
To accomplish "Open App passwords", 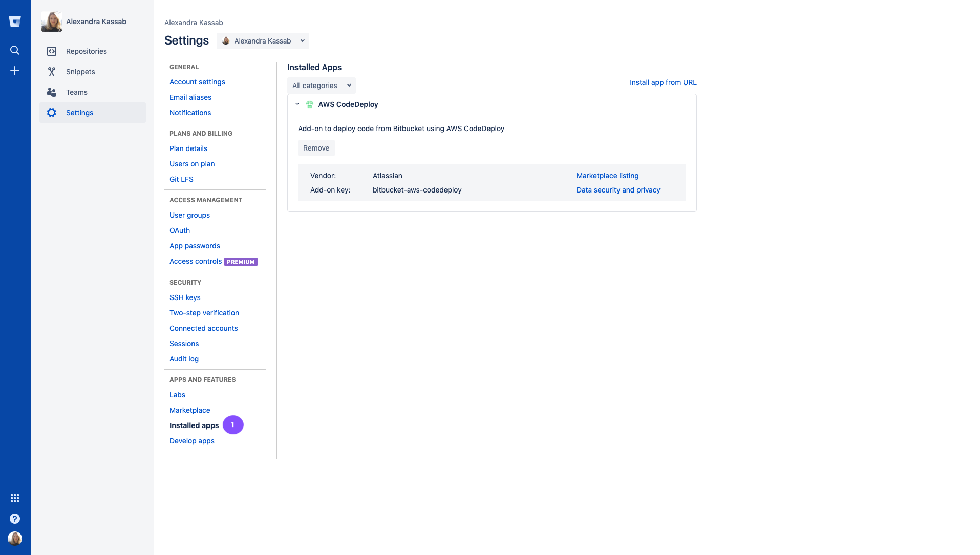I will tap(195, 246).
